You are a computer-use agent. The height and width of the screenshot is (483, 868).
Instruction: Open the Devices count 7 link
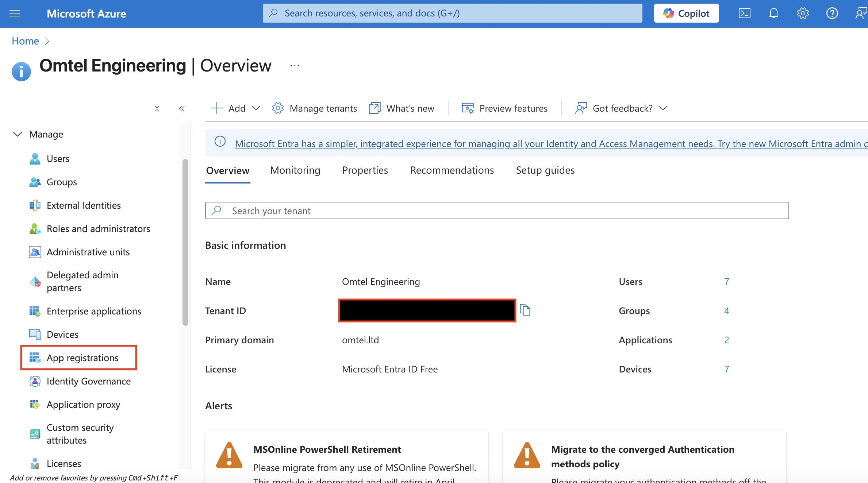coord(726,369)
